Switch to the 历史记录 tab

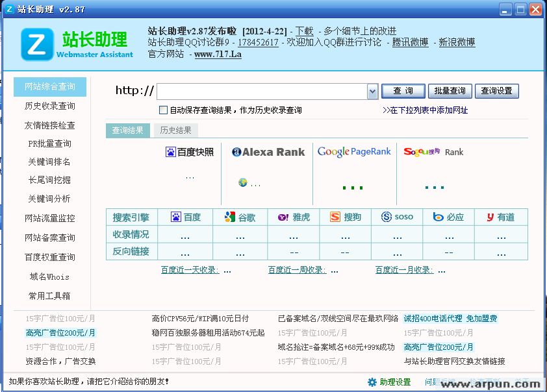[x=177, y=130]
